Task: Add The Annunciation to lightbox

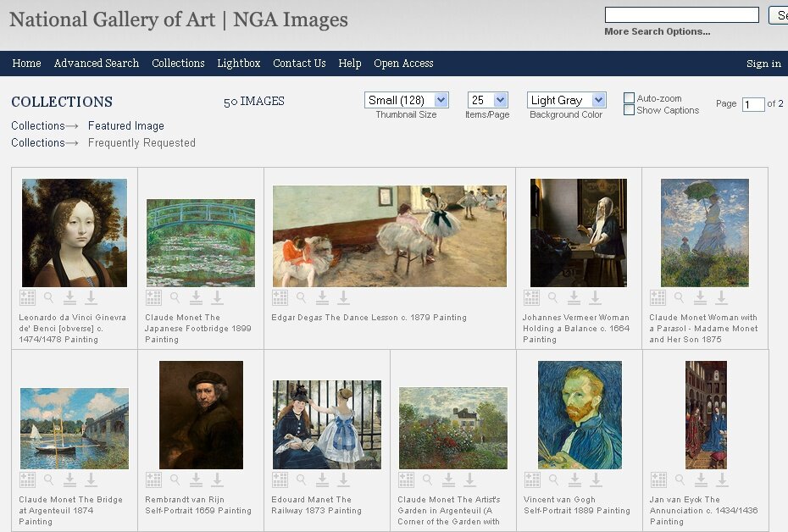Action: click(x=658, y=480)
